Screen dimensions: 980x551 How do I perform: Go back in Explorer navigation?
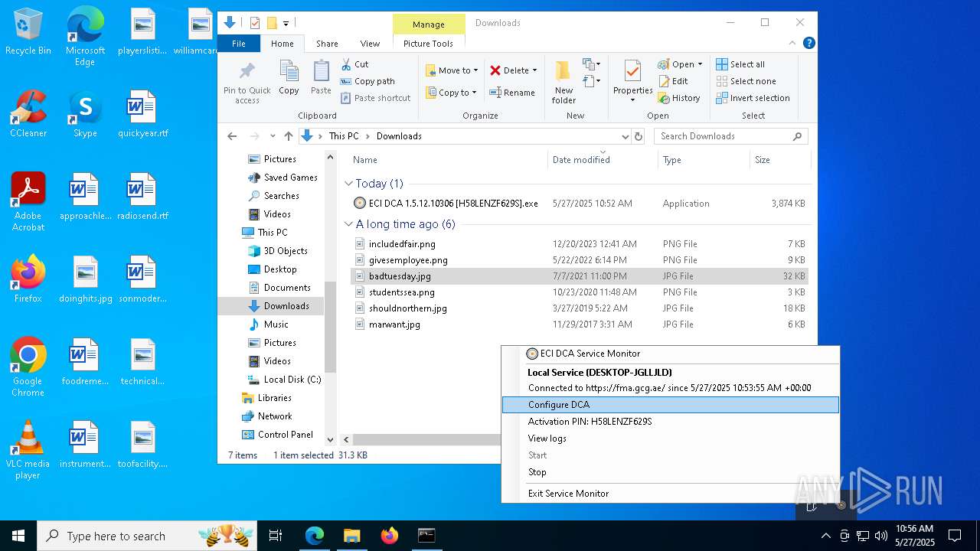(232, 136)
